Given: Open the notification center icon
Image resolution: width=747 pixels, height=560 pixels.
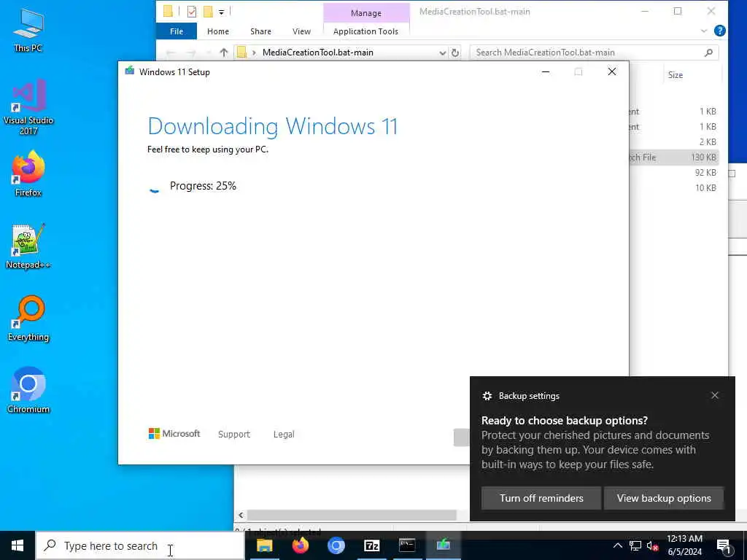Looking at the screenshot, I should click(x=724, y=545).
